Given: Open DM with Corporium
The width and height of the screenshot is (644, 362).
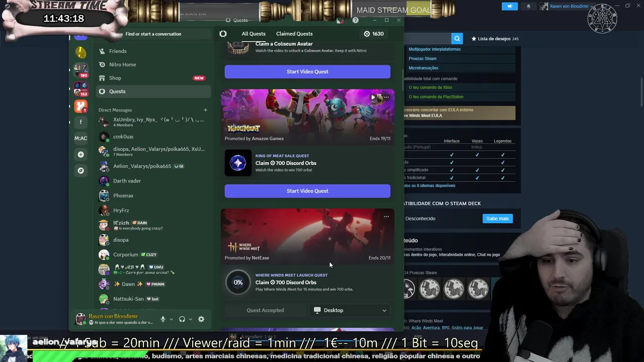Looking at the screenshot, I should 153,254.
